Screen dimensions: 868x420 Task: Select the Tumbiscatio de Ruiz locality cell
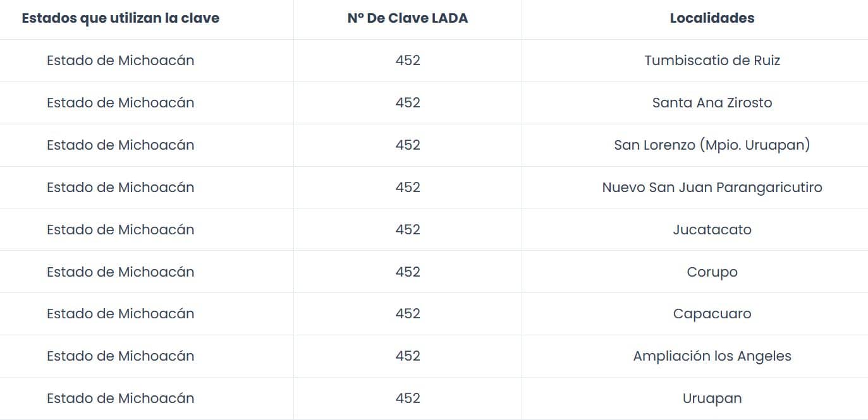712,61
